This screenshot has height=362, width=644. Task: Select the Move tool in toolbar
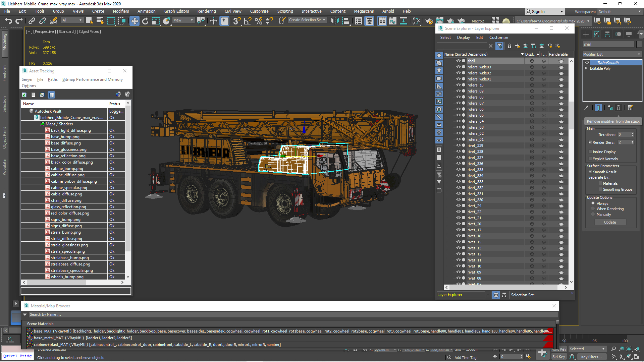coord(134,21)
